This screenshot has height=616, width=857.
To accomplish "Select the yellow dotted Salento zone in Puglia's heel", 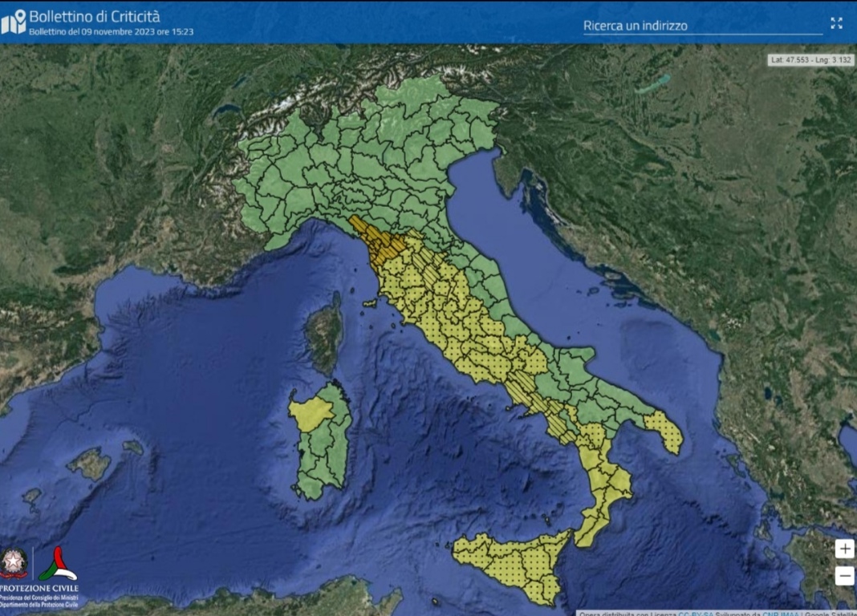I will pos(665,430).
